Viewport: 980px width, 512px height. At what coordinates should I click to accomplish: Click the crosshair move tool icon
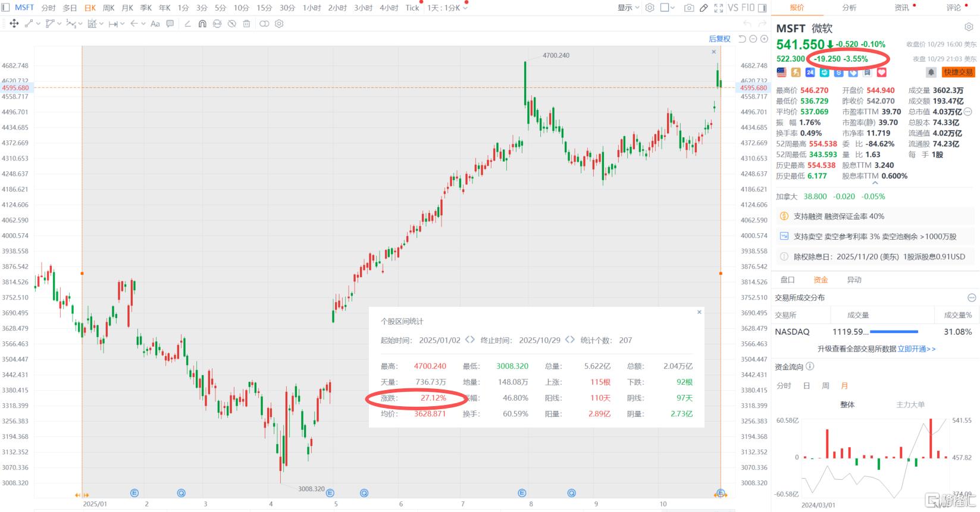[14, 24]
